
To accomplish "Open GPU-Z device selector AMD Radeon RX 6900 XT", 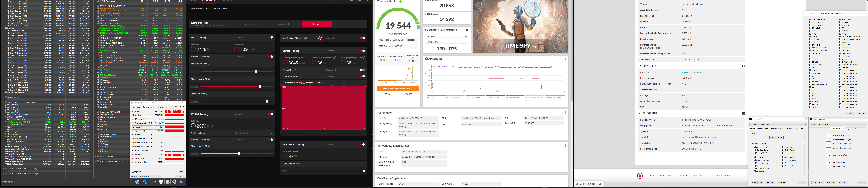I will coord(146,176).
